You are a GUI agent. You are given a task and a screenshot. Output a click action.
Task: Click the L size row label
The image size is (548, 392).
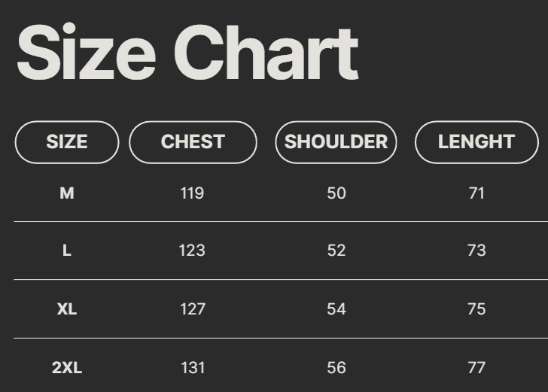click(67, 251)
